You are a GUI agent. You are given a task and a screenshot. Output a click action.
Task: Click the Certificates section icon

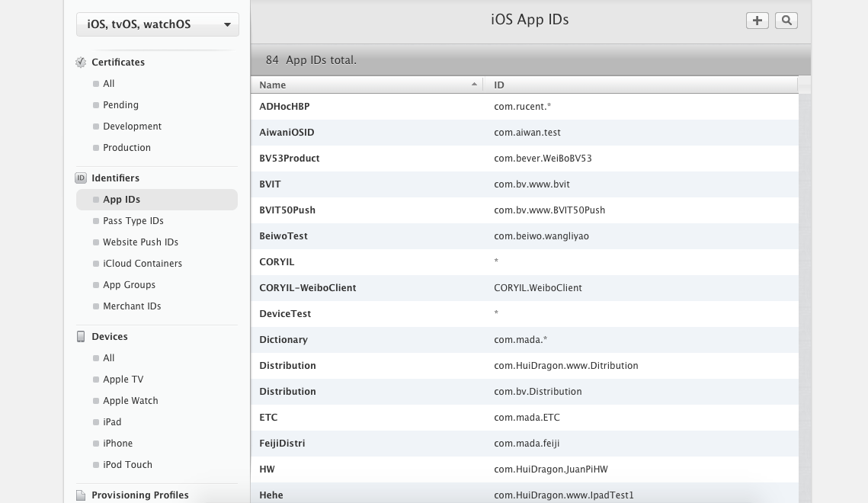coord(81,62)
